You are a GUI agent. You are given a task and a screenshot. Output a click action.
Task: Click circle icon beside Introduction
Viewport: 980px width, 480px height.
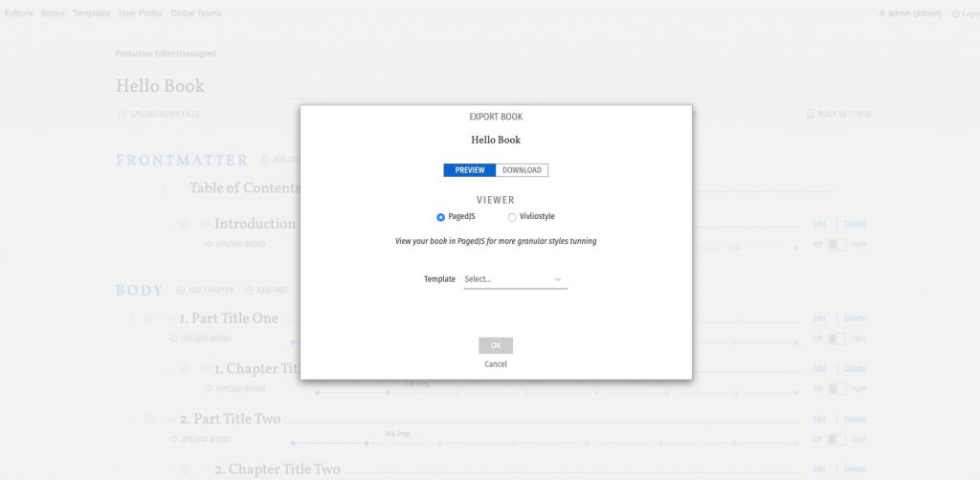(185, 224)
